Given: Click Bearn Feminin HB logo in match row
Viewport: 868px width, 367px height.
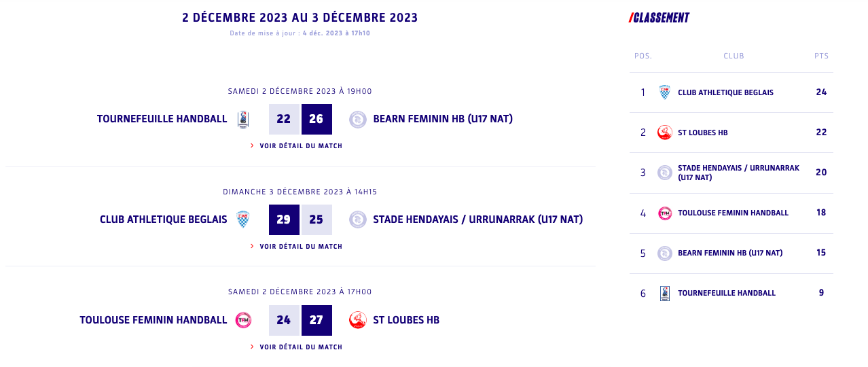Looking at the screenshot, I should pyautogui.click(x=358, y=120).
